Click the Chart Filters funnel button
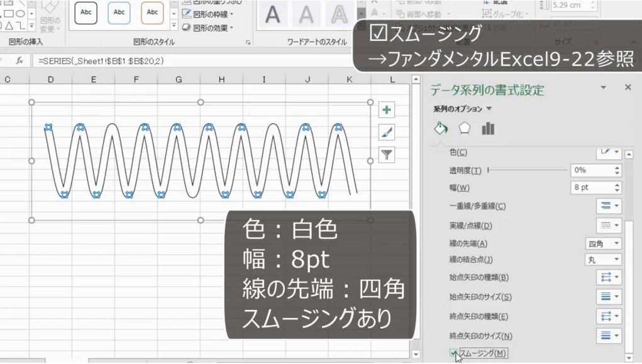The height and width of the screenshot is (364, 642). pos(387,155)
